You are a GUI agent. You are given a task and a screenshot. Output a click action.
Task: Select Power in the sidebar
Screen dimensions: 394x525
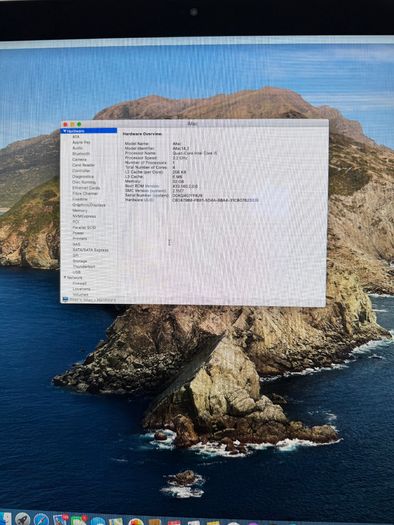click(78, 233)
